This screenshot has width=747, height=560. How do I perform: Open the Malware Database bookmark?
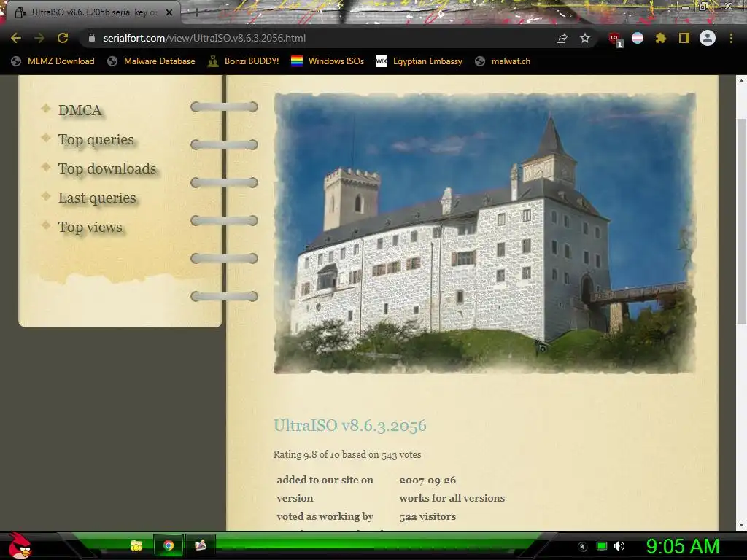coord(151,61)
